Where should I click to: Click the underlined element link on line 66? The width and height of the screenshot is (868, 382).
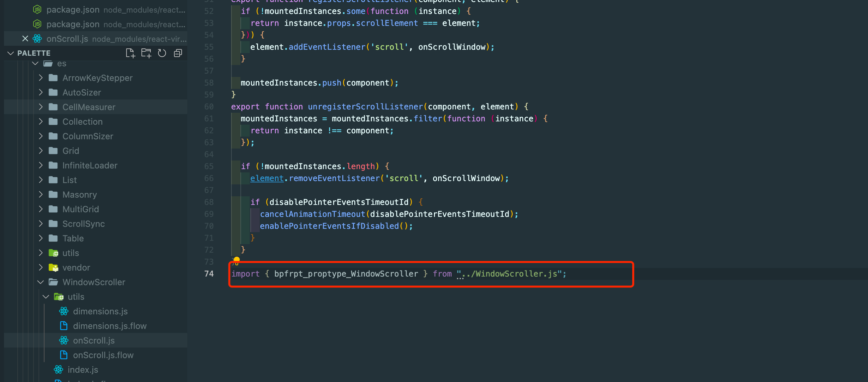(x=267, y=178)
